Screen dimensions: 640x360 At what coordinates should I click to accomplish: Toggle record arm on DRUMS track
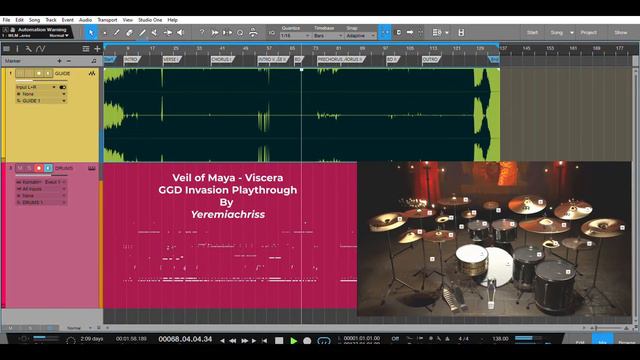(x=39, y=168)
